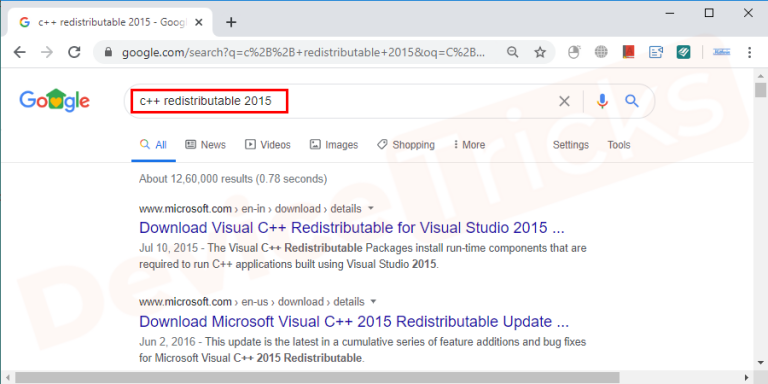768x384 pixels.
Task: Click the en-in microsoft.com breadcrumb URL
Action: point(250,209)
